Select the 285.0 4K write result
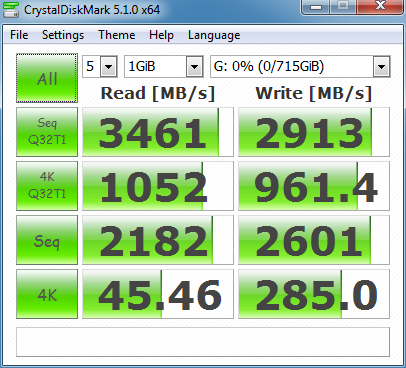Viewport: 406px width, 368px height. point(314,294)
